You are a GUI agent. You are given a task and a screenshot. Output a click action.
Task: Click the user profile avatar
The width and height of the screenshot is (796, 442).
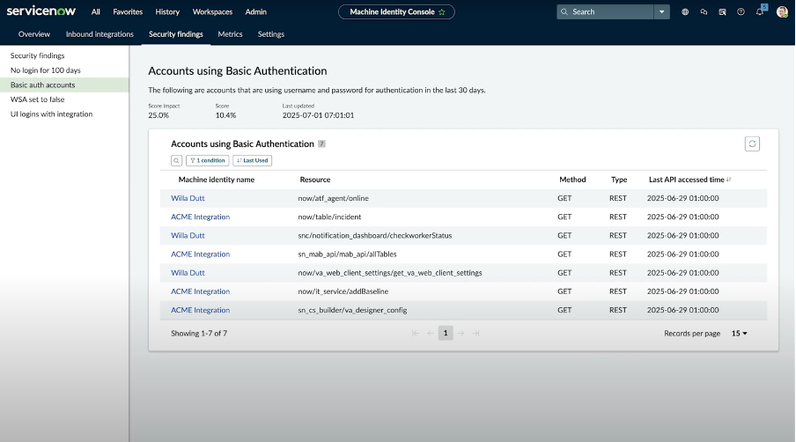tap(782, 12)
